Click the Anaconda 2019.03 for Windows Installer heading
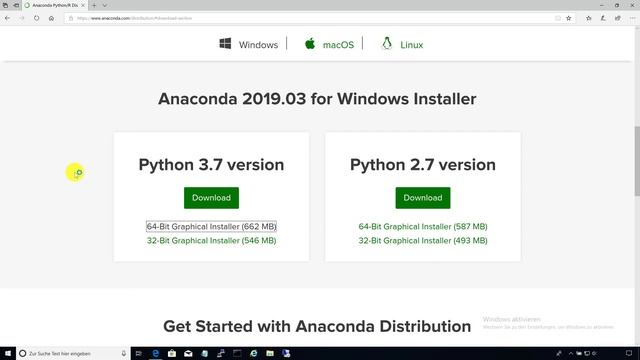 [x=317, y=99]
